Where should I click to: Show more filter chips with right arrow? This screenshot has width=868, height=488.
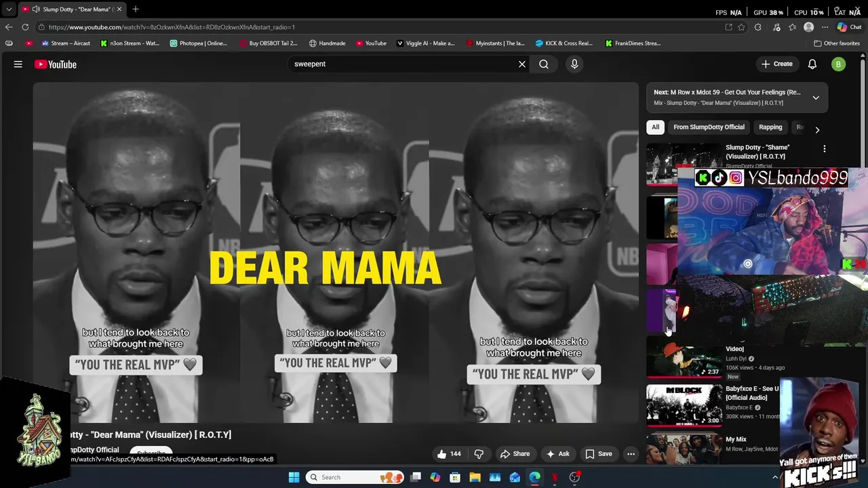click(x=817, y=129)
